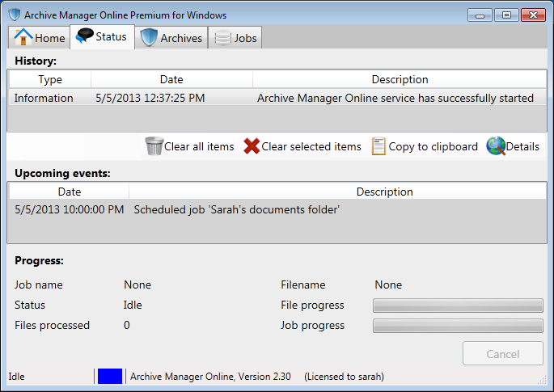Close the Archive Manager window
554x392 pixels.
click(x=533, y=15)
